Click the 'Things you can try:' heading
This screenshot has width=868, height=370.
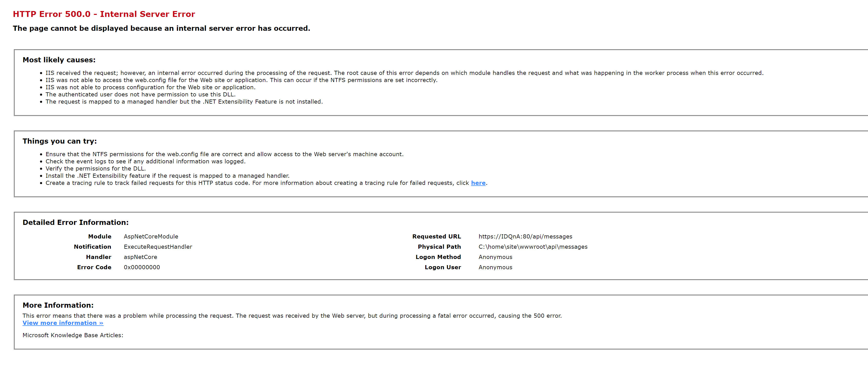point(60,141)
